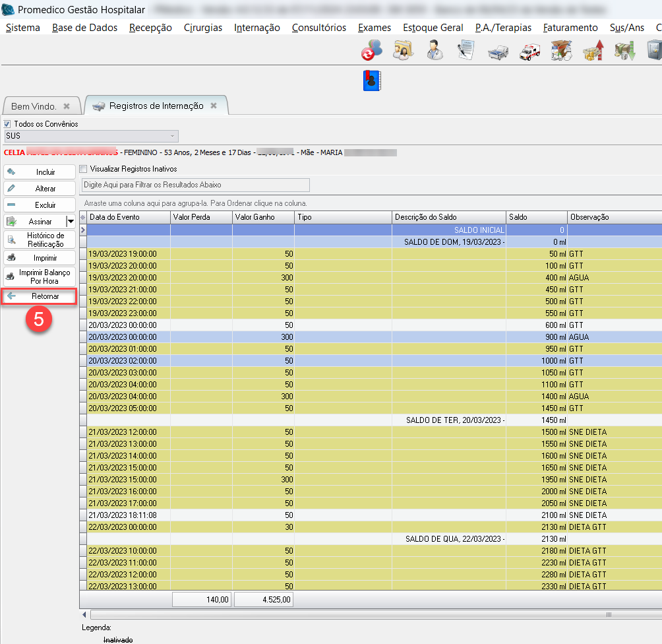The height and width of the screenshot is (644, 662).
Task: Open the ambulance toolbar icon
Action: (x=529, y=51)
